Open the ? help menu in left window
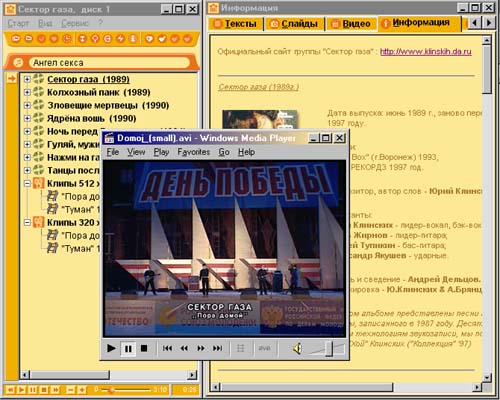This screenshot has height=400, width=500. 100,23
